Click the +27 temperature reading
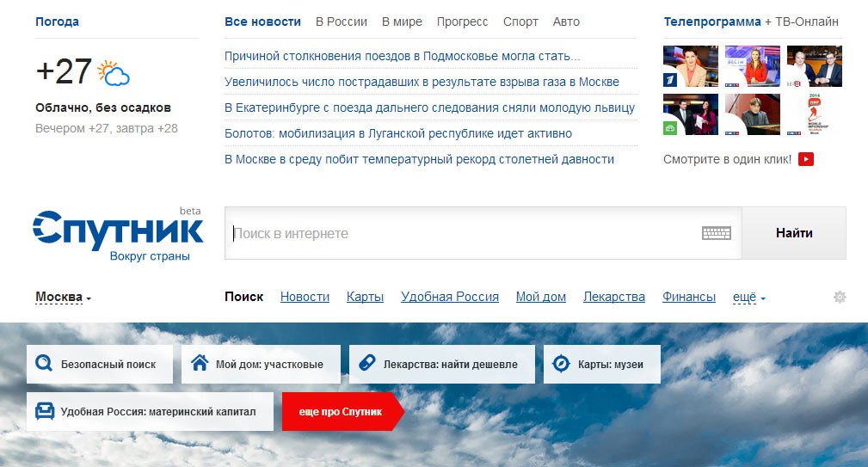Screen dimensions: 868x467 [x=63, y=72]
